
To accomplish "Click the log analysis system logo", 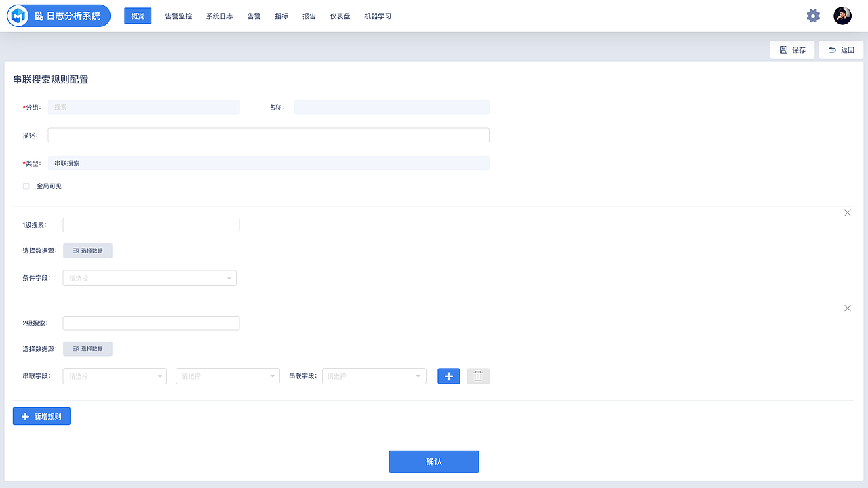I will click(x=58, y=16).
